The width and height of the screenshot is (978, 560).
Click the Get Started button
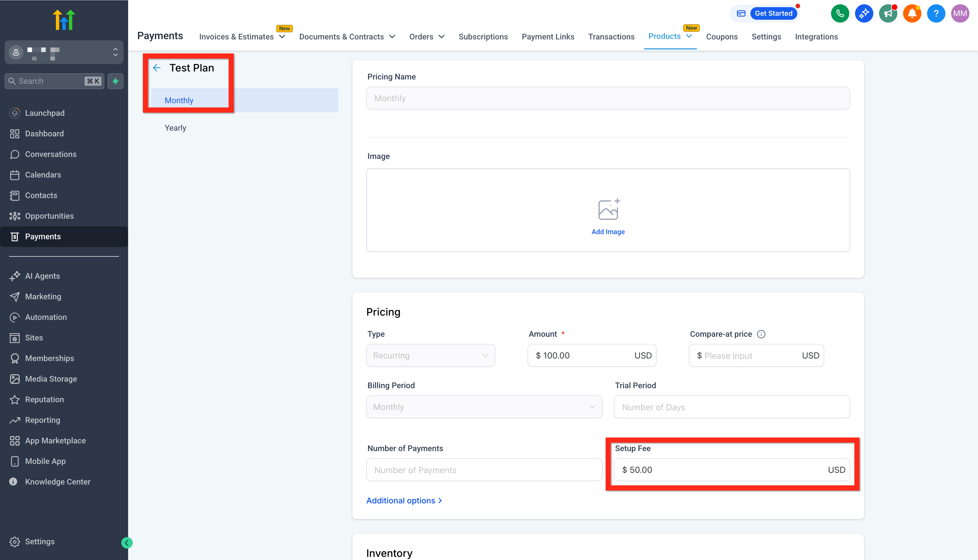pos(773,13)
